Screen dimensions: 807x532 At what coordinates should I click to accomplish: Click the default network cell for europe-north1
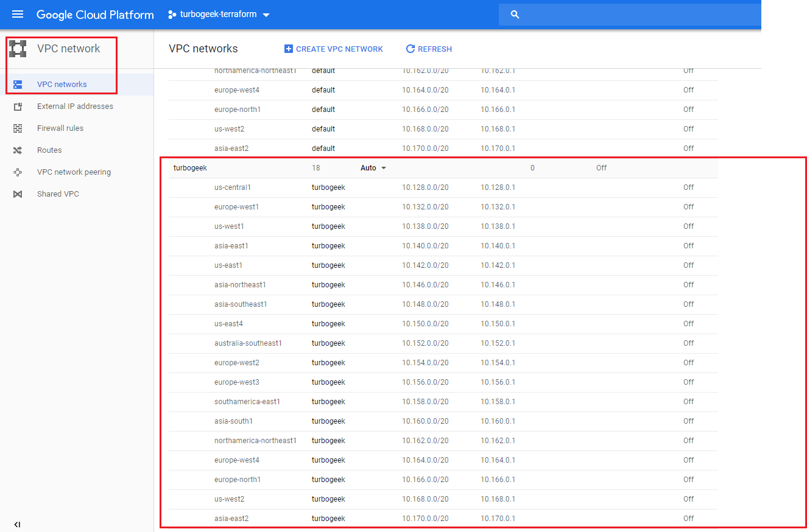323,110
